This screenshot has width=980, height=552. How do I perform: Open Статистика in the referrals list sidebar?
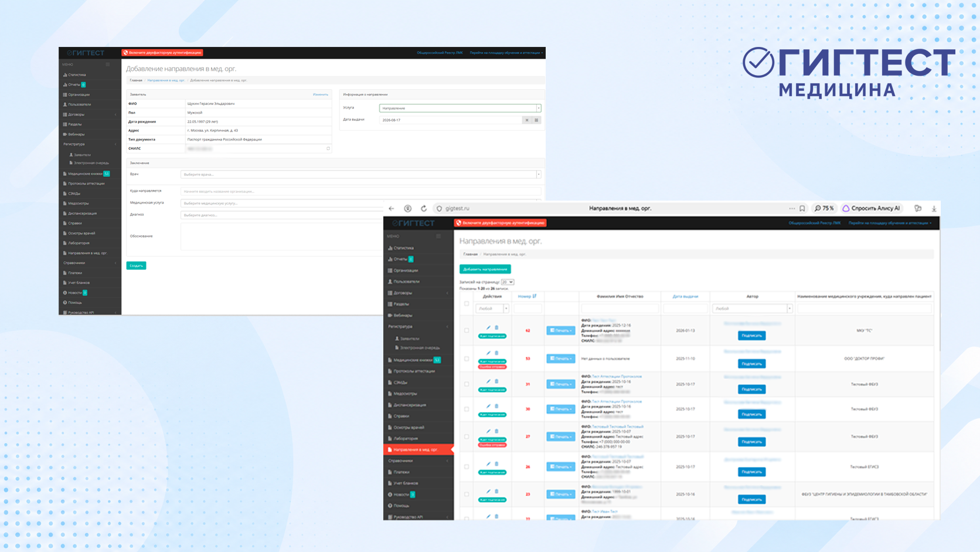tap(418, 248)
